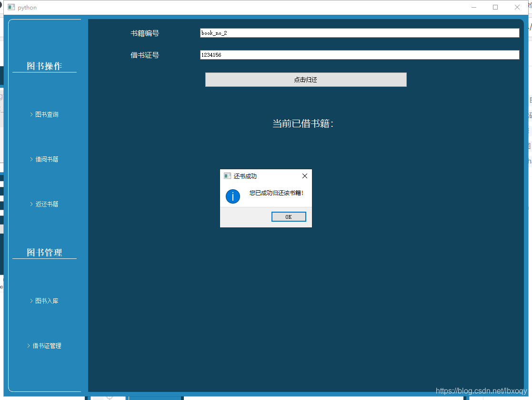Click the dialog message 您已成功归还该书籍
This screenshot has width=532, height=400.
coord(276,193)
